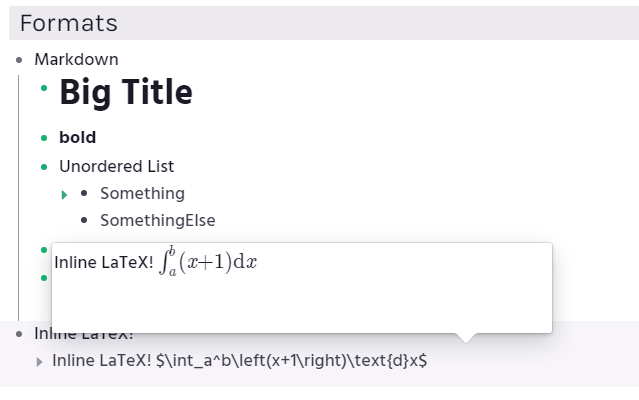Click the rendered integral formula in popup

click(x=208, y=262)
